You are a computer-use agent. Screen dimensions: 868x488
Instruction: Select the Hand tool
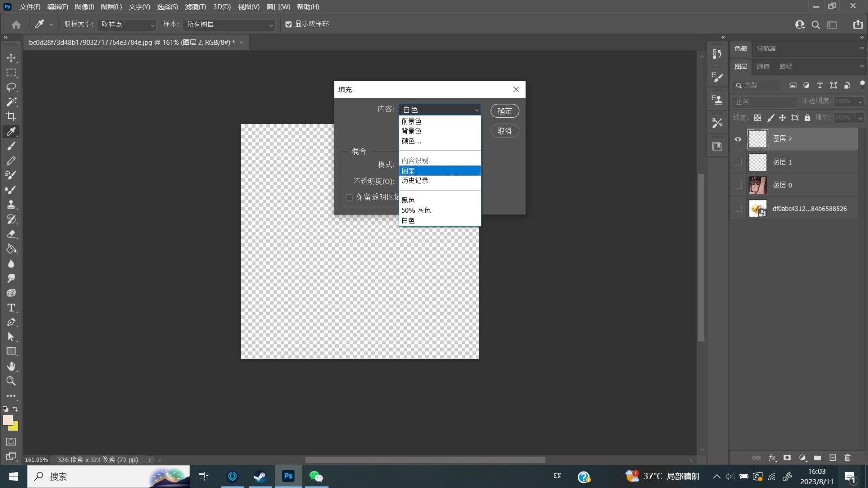[x=11, y=366]
